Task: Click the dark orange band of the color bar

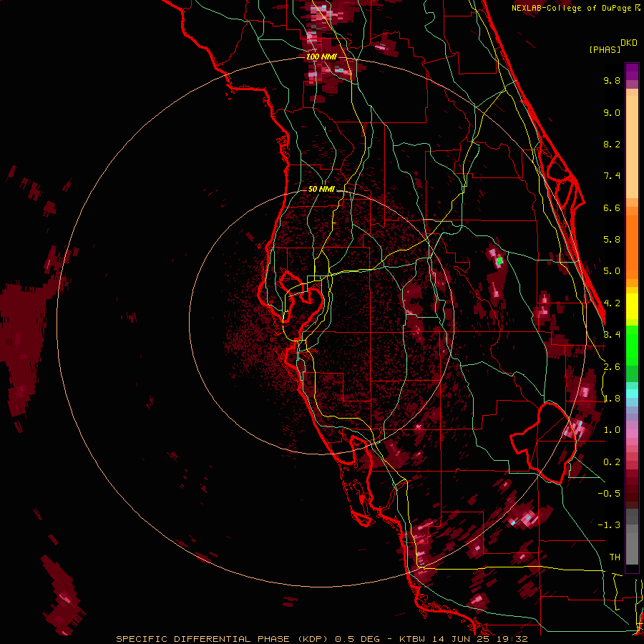Action: 632,247
